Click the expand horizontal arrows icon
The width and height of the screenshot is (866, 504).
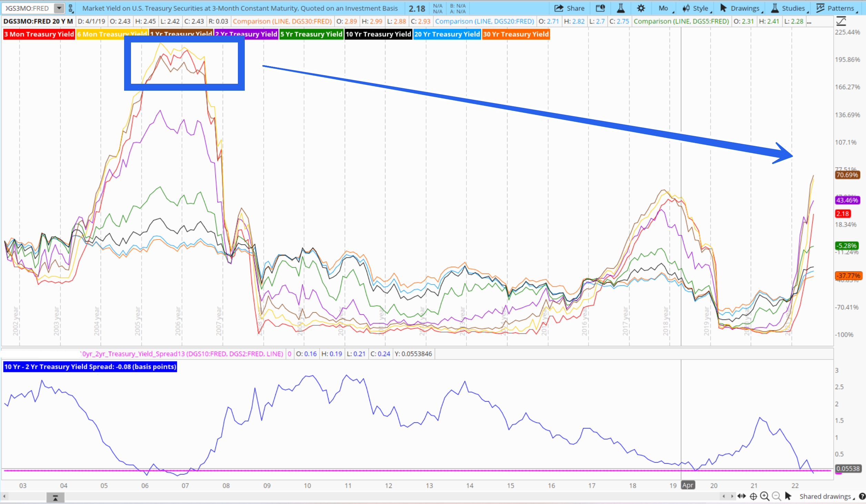click(742, 496)
